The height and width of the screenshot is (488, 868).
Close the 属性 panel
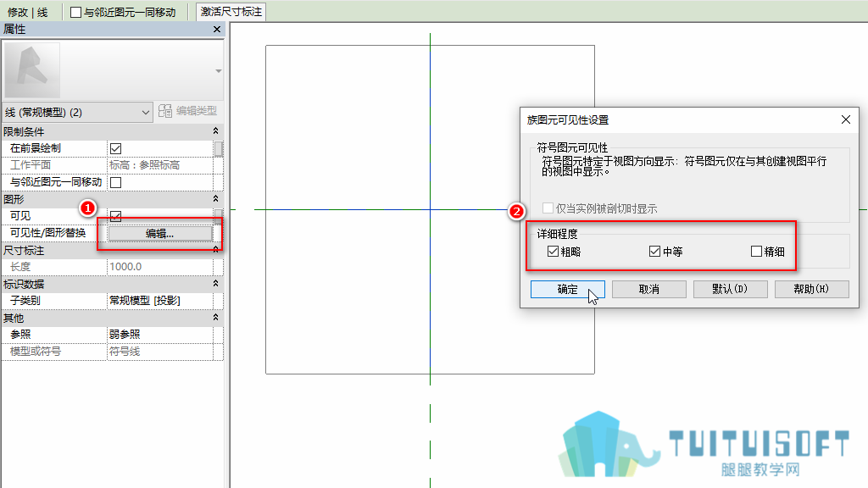(x=217, y=30)
